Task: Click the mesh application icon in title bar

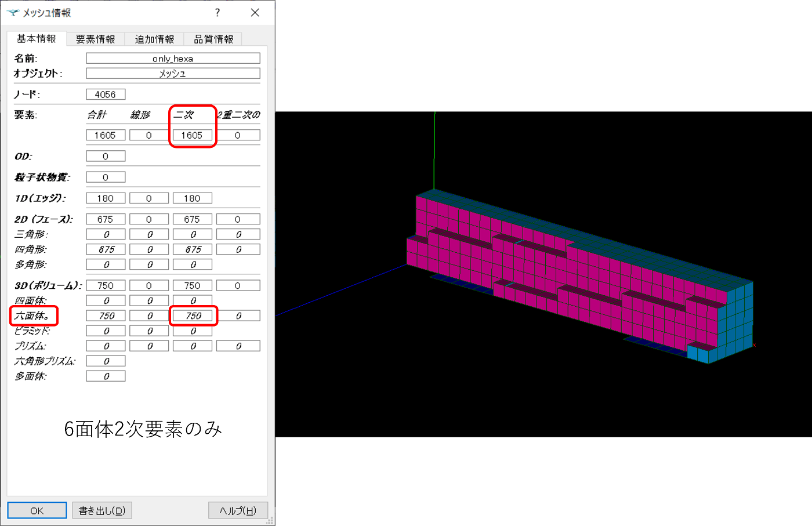Action: coord(13,12)
